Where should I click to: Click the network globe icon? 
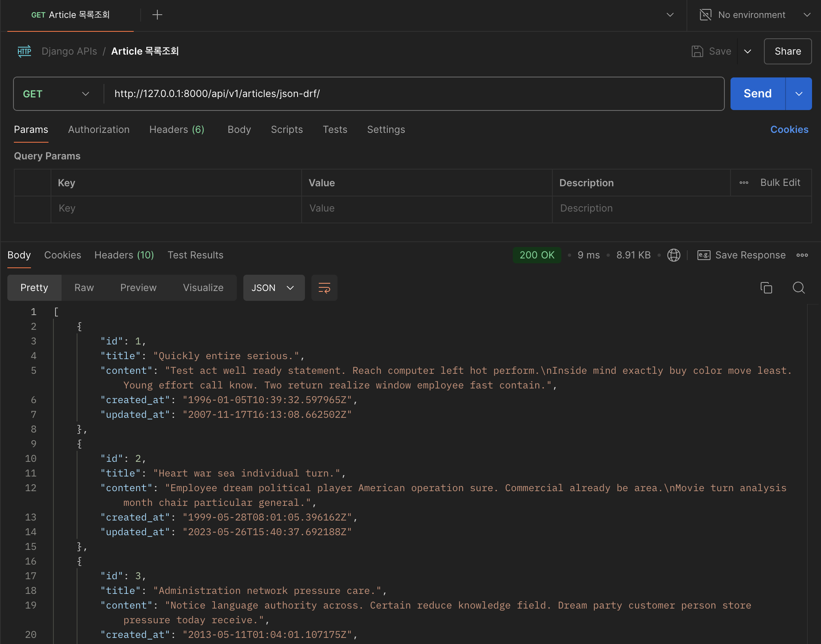pyautogui.click(x=673, y=255)
